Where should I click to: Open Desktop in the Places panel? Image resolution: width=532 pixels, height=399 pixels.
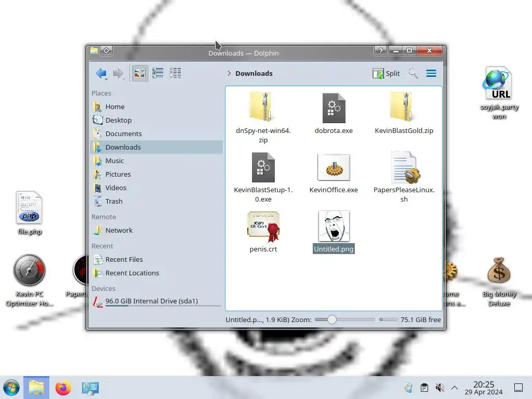[x=157, y=120]
